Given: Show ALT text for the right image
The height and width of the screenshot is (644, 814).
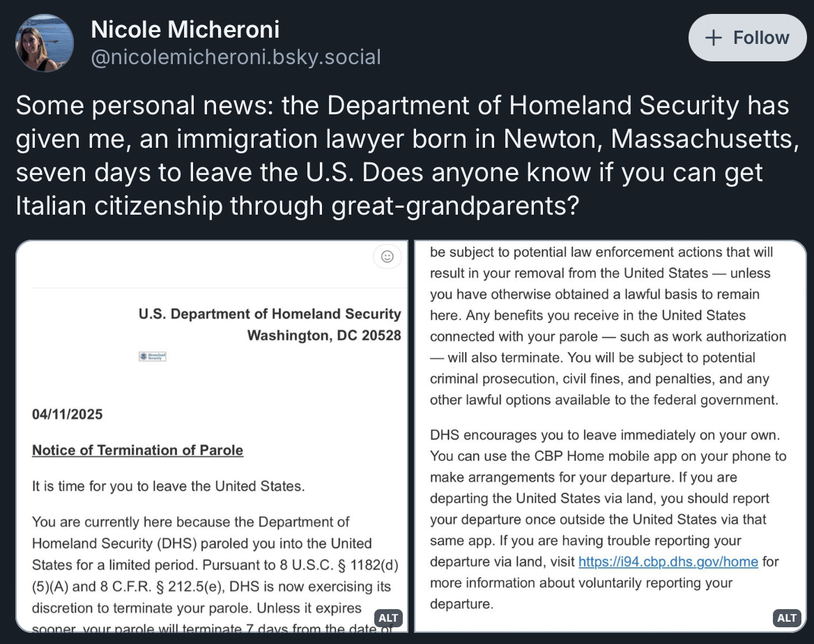Looking at the screenshot, I should coord(787,618).
